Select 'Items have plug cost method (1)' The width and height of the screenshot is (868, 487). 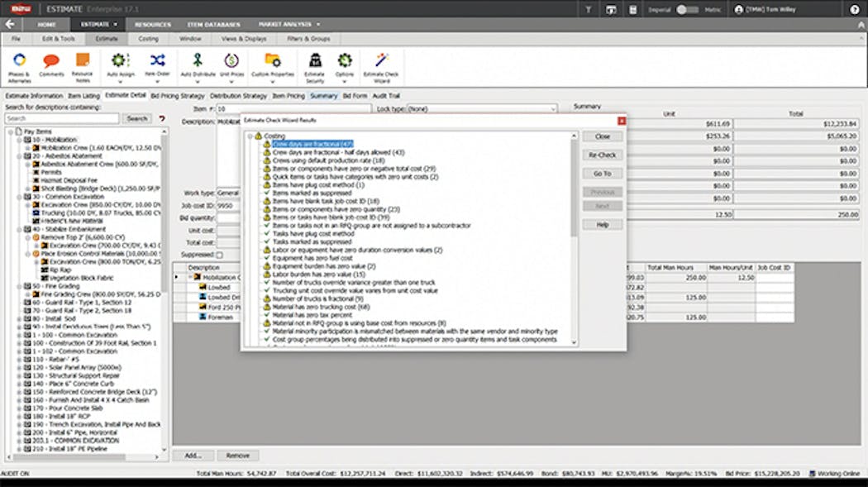(x=318, y=185)
